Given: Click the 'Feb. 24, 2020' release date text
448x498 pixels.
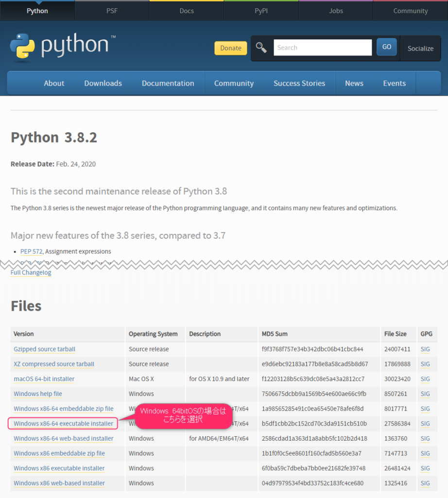Looking at the screenshot, I should click(x=76, y=164).
